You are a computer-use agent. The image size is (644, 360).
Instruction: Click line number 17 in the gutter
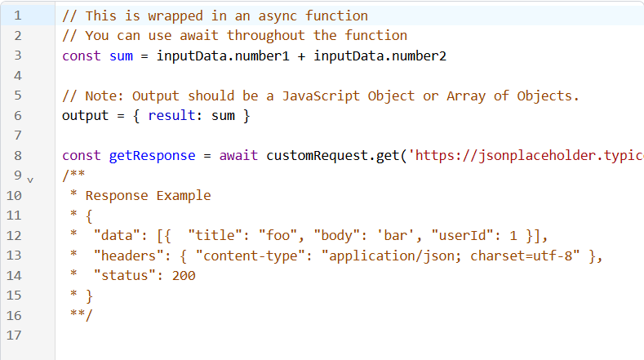click(x=14, y=336)
